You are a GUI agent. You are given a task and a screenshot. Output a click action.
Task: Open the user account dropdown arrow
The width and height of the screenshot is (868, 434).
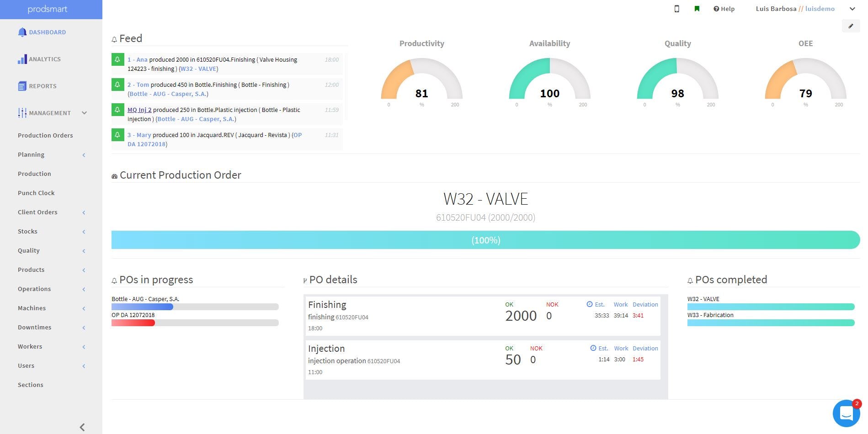point(852,9)
